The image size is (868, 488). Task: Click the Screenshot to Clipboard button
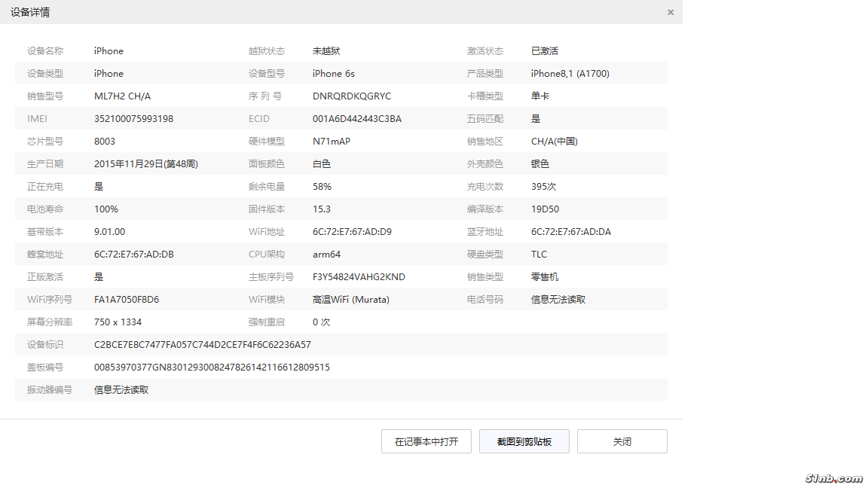(x=524, y=441)
